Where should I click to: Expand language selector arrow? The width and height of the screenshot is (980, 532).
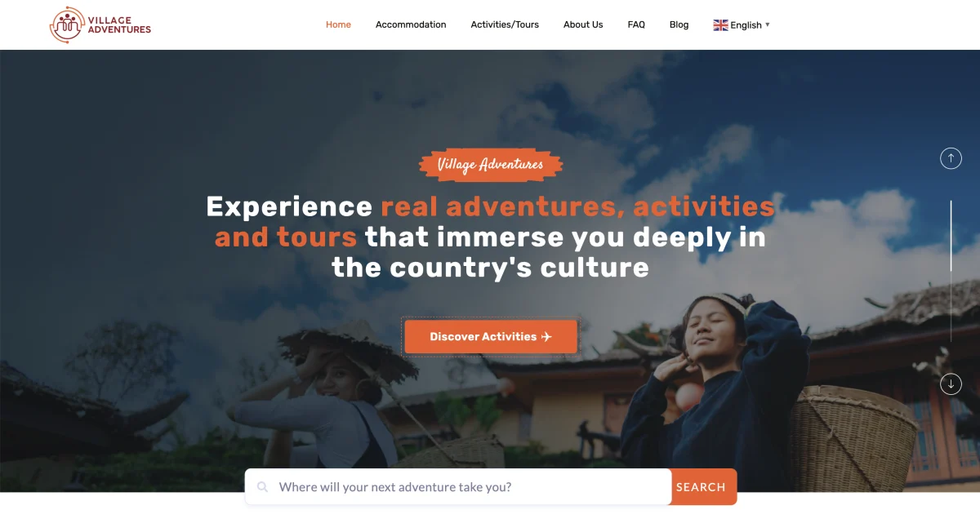pyautogui.click(x=768, y=25)
